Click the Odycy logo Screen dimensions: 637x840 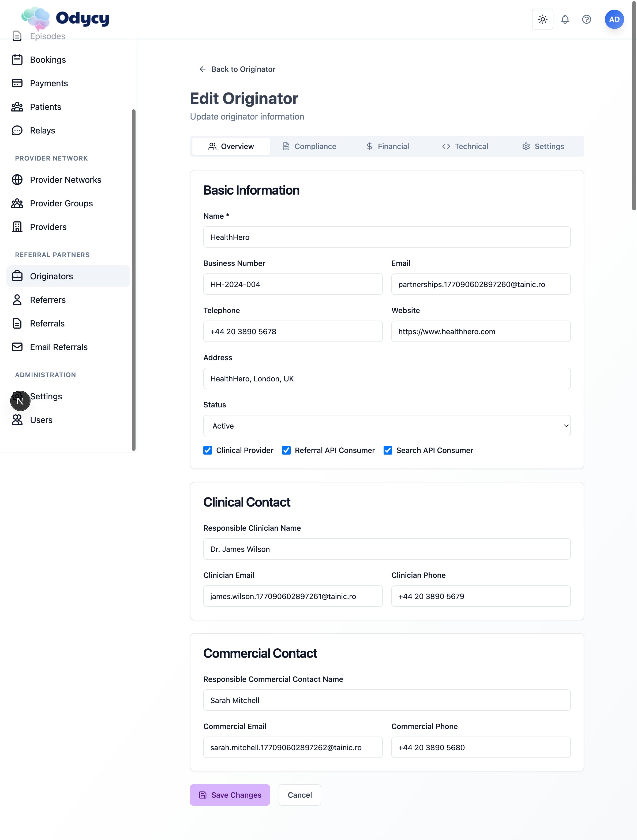click(65, 18)
